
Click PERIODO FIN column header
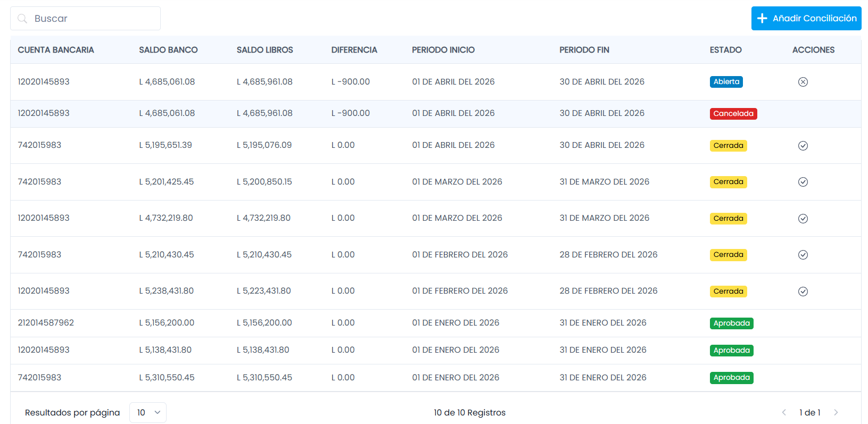coord(584,50)
